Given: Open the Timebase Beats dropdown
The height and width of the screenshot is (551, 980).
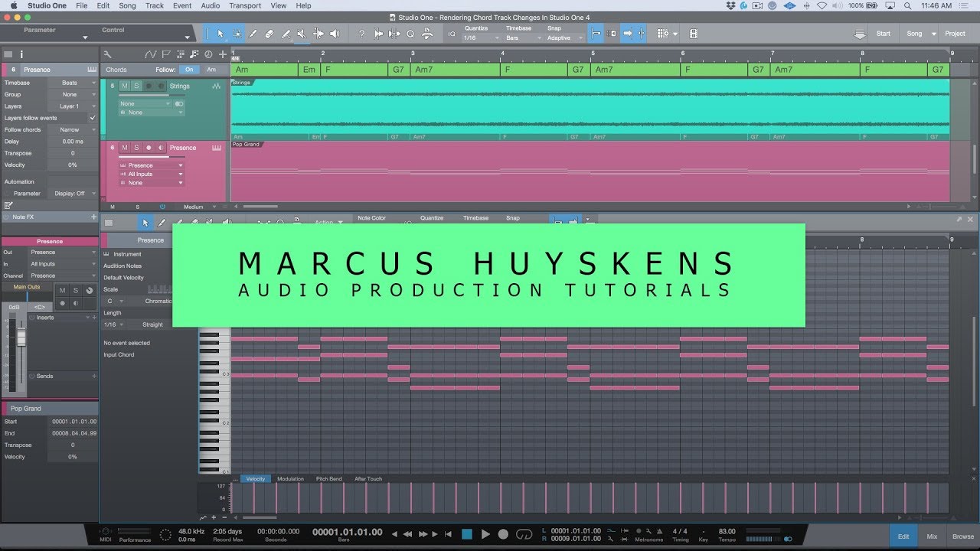Looking at the screenshot, I should (x=71, y=83).
